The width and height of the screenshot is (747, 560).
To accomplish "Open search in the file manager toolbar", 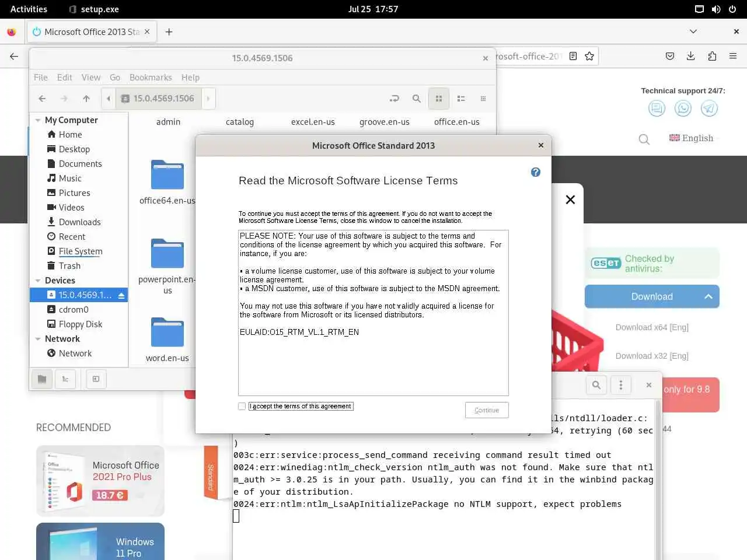I will point(416,99).
